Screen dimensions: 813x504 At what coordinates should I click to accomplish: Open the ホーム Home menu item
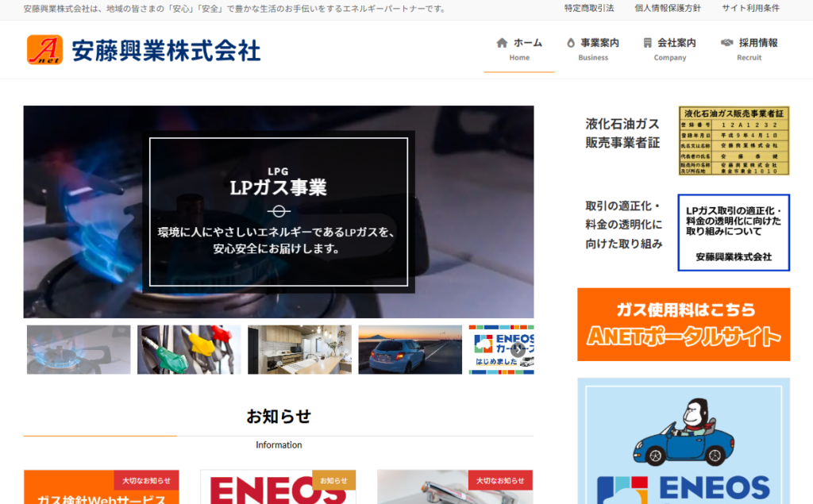(x=519, y=49)
